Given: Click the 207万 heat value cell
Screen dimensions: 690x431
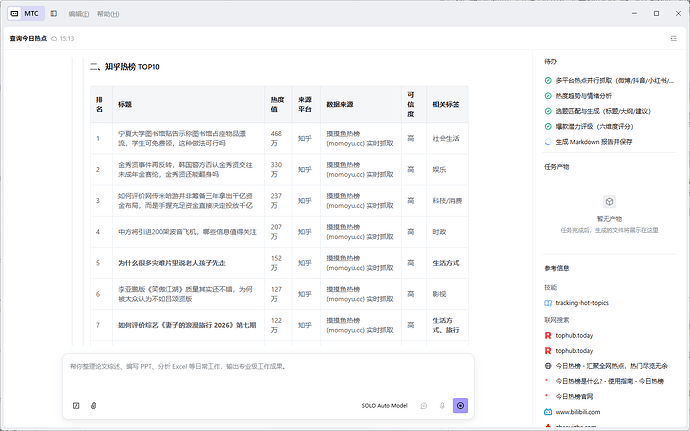Looking at the screenshot, I should pos(276,232).
